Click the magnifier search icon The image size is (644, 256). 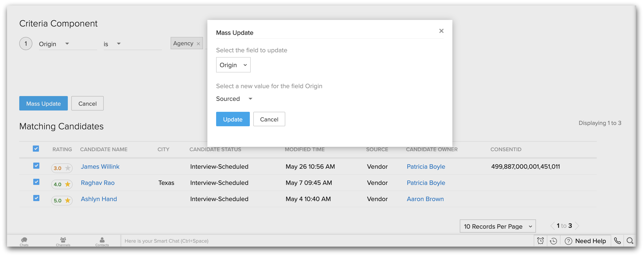630,241
